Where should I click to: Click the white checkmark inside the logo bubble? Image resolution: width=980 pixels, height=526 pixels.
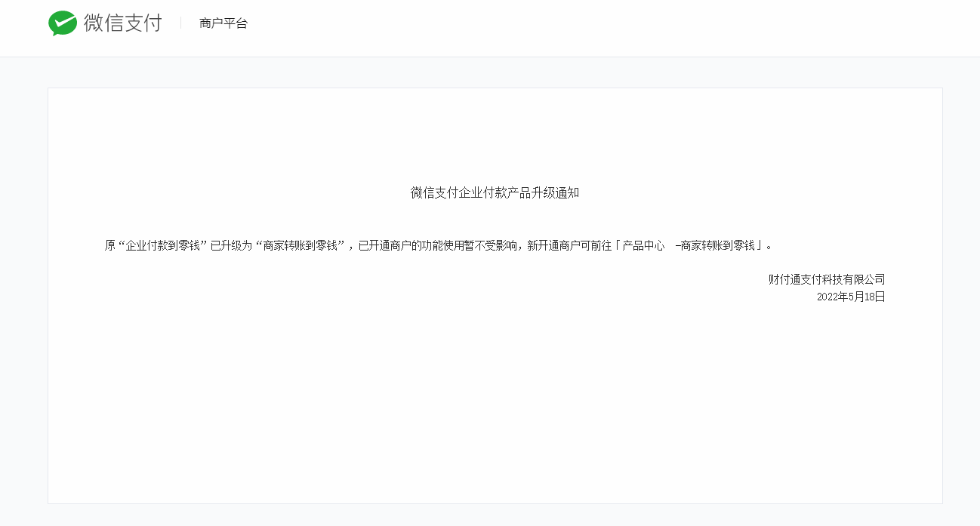coord(63,22)
